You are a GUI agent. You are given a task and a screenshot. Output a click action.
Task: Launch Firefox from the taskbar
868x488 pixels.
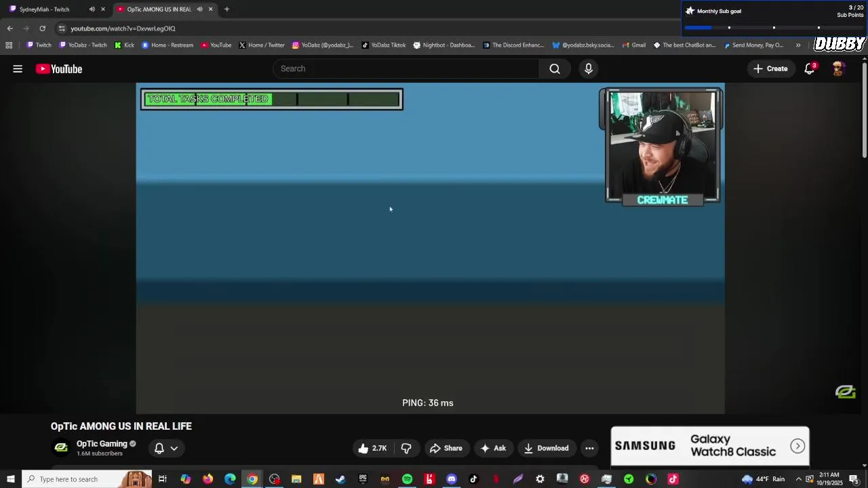pos(208,479)
